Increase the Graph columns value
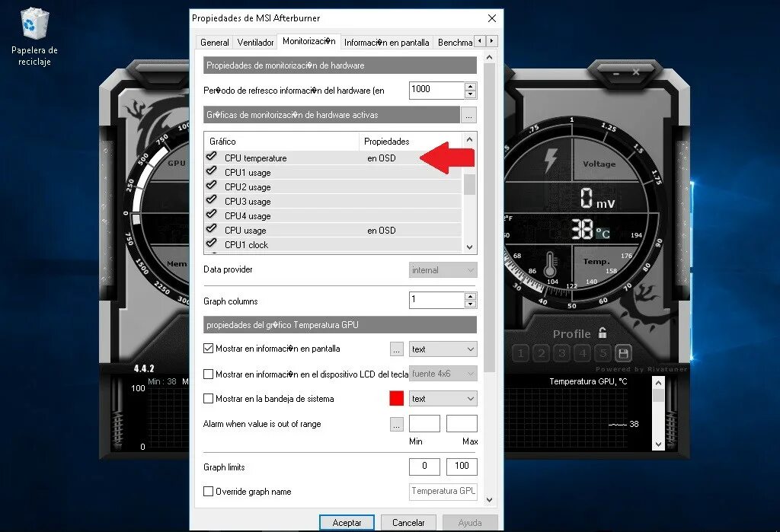The image size is (780, 532). [x=470, y=296]
